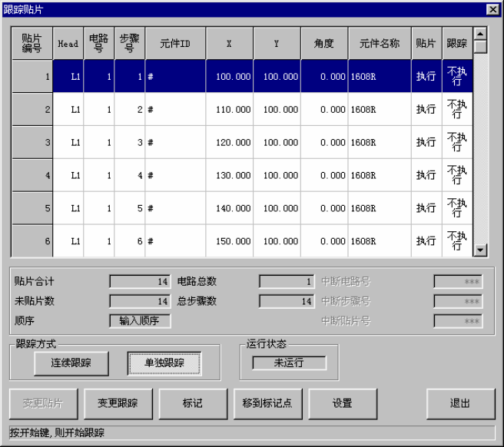Click the 电路号 column header
The height and width of the screenshot is (447, 504).
(98, 43)
